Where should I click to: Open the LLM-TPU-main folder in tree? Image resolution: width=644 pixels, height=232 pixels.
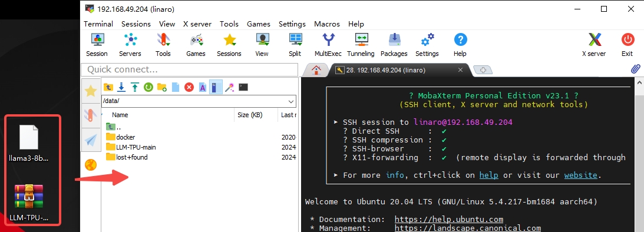[x=136, y=147]
